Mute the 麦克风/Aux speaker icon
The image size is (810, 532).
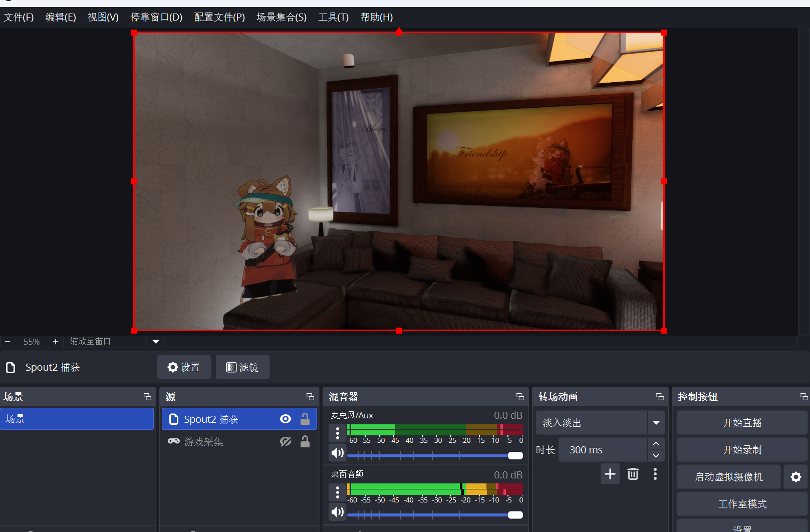(x=338, y=453)
